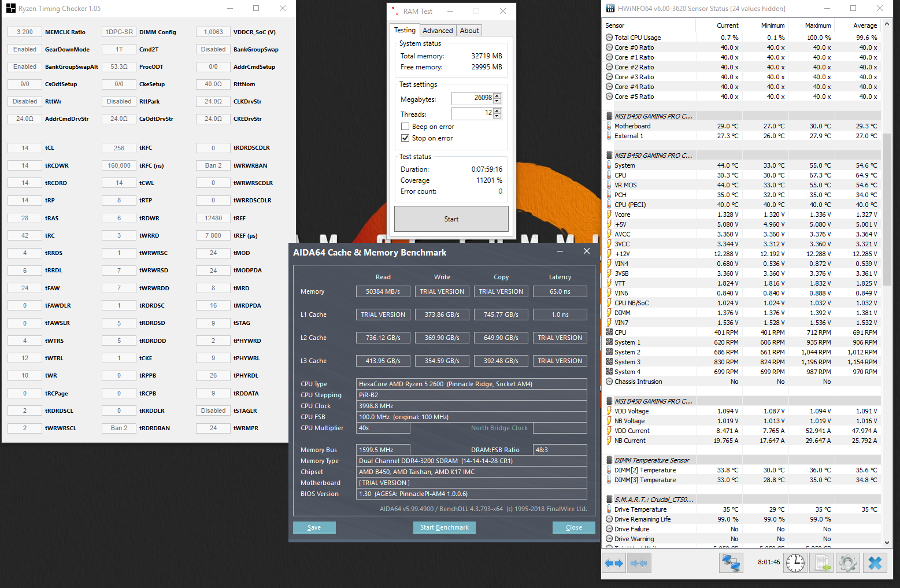The image size is (900, 588).
Task: Click lightning icon beside Vcore row
Action: click(609, 215)
